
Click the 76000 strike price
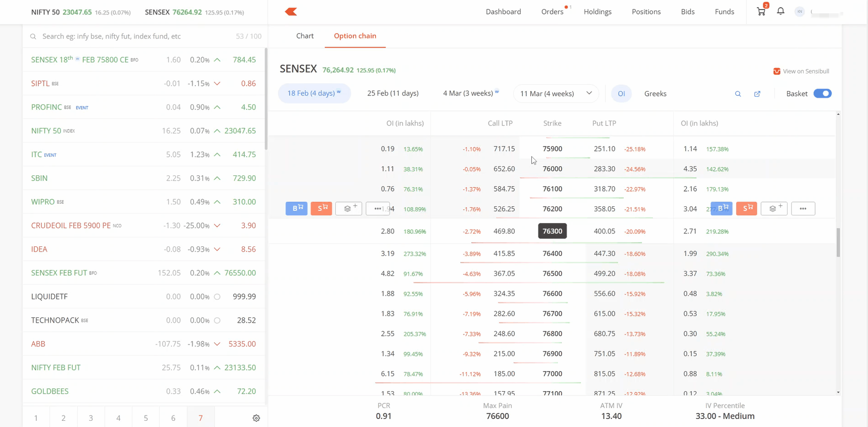coord(552,169)
